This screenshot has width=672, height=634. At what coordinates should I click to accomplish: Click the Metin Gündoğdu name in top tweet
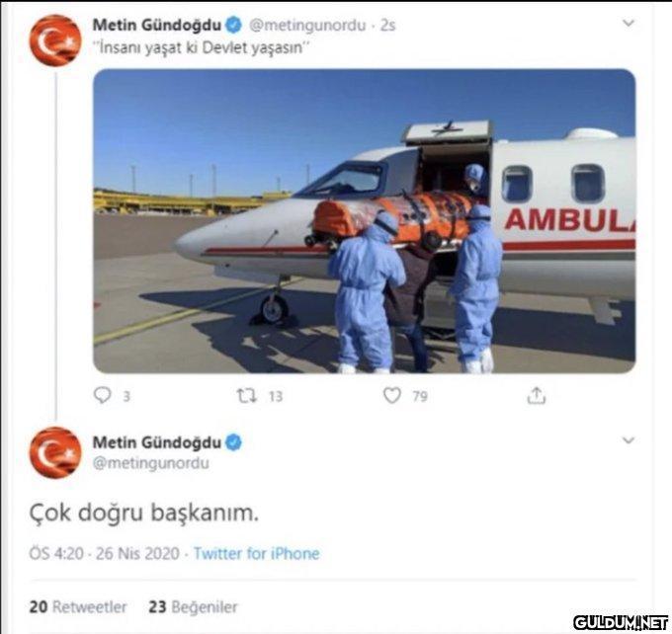157,26
